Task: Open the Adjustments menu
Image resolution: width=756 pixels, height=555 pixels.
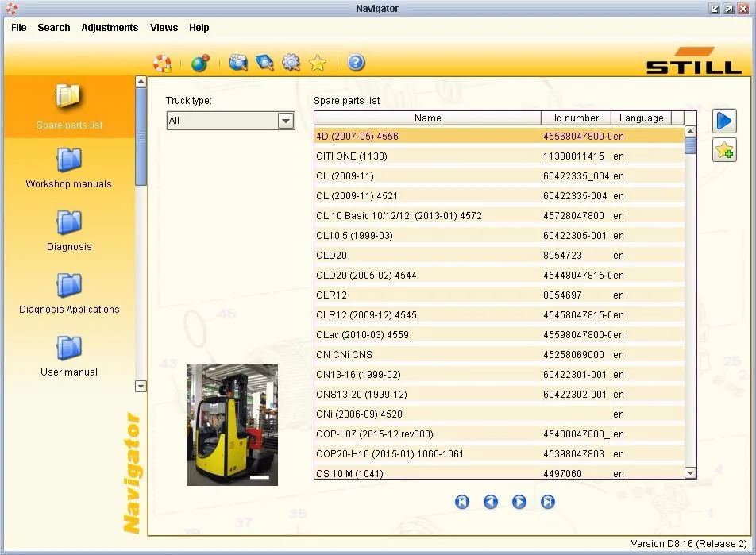Action: 110,28
